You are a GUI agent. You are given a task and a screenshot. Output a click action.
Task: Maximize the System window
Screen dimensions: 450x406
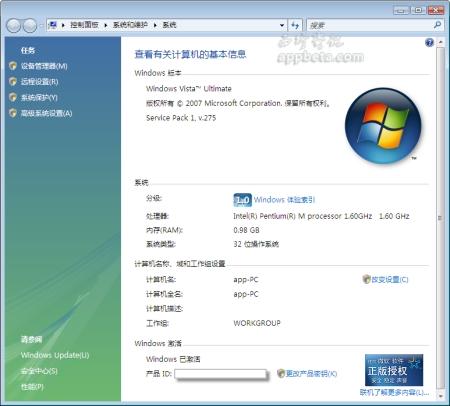tap(418, 10)
